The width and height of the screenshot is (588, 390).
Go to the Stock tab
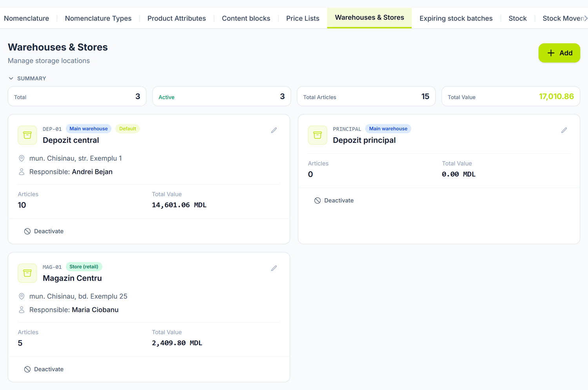(x=517, y=18)
